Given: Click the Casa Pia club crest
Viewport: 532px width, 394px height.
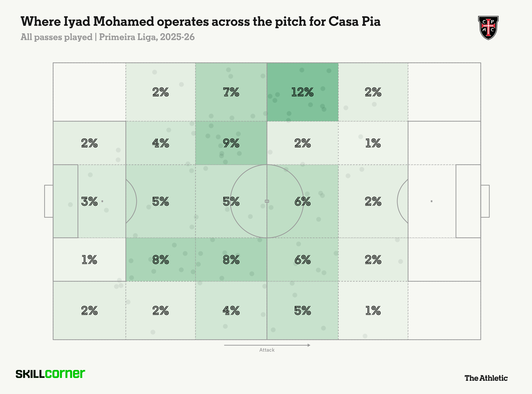Looking at the screenshot, I should [488, 28].
